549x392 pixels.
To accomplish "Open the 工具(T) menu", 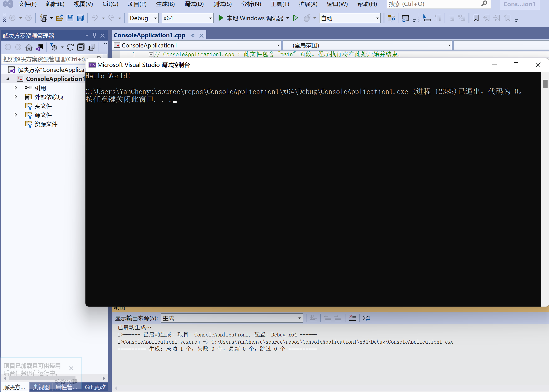I will [x=280, y=4].
